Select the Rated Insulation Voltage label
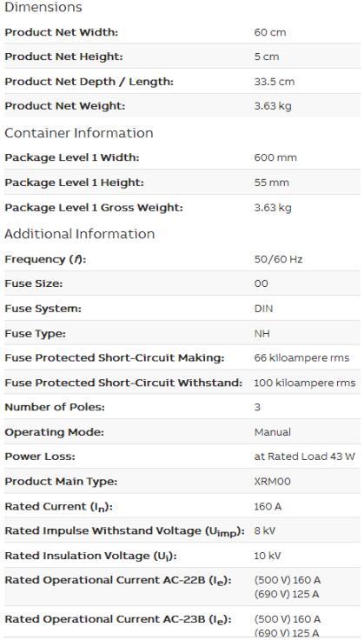The width and height of the screenshot is (364, 640). (x=90, y=557)
